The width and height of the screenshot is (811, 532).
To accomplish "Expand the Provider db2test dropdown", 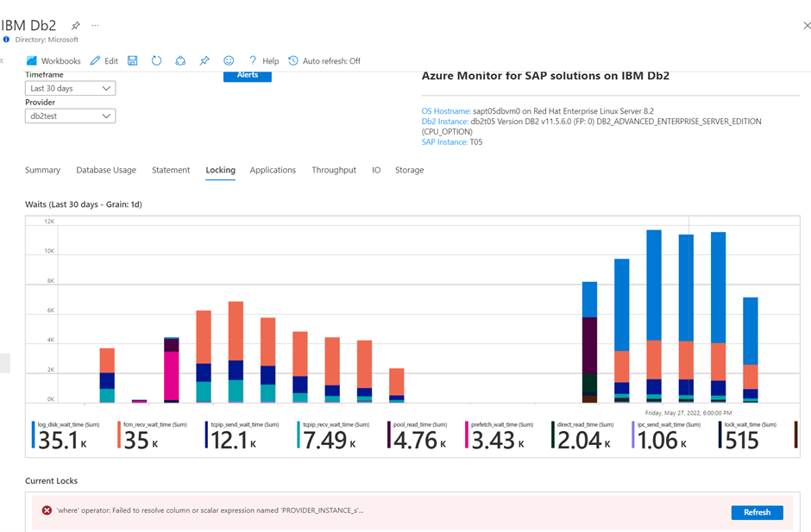I will pos(71,116).
